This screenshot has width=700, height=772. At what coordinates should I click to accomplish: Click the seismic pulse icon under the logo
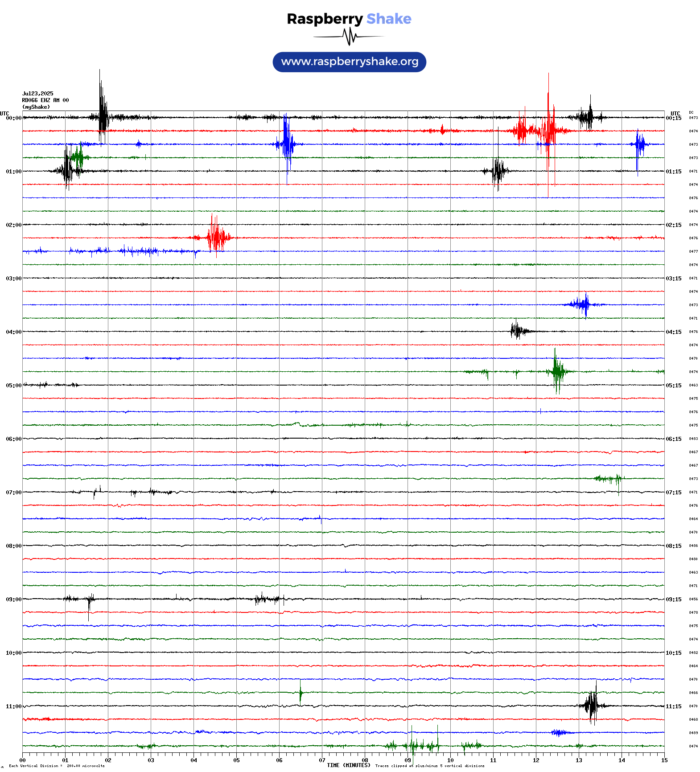pyautogui.click(x=350, y=37)
